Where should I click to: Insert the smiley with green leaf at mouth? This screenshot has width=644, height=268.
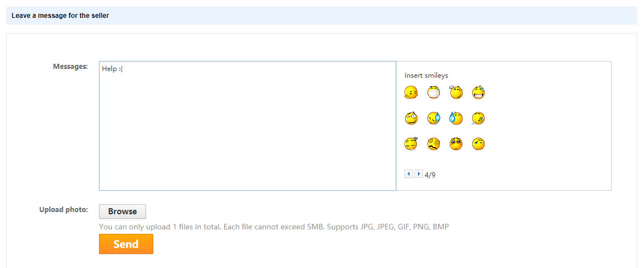(x=478, y=118)
